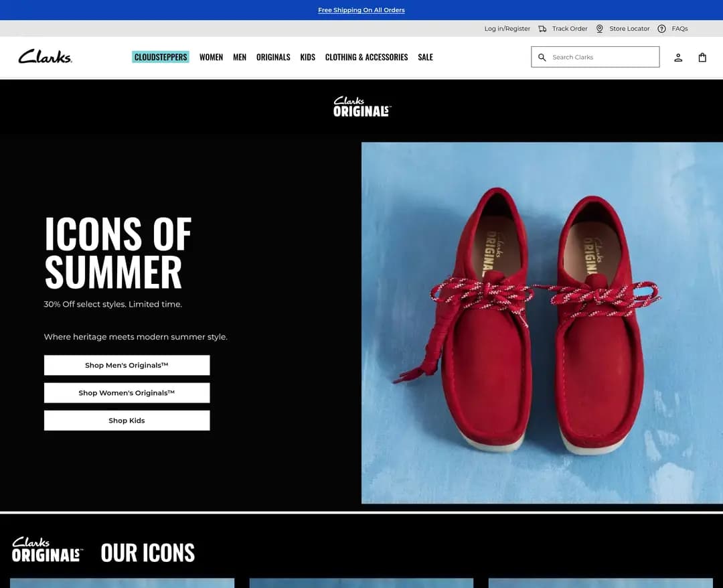The width and height of the screenshot is (723, 588).
Task: Click the Track Order truck icon
Action: [542, 29]
